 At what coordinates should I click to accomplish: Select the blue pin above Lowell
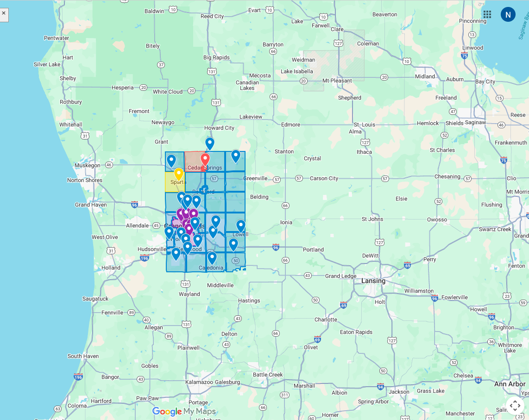[x=241, y=226]
